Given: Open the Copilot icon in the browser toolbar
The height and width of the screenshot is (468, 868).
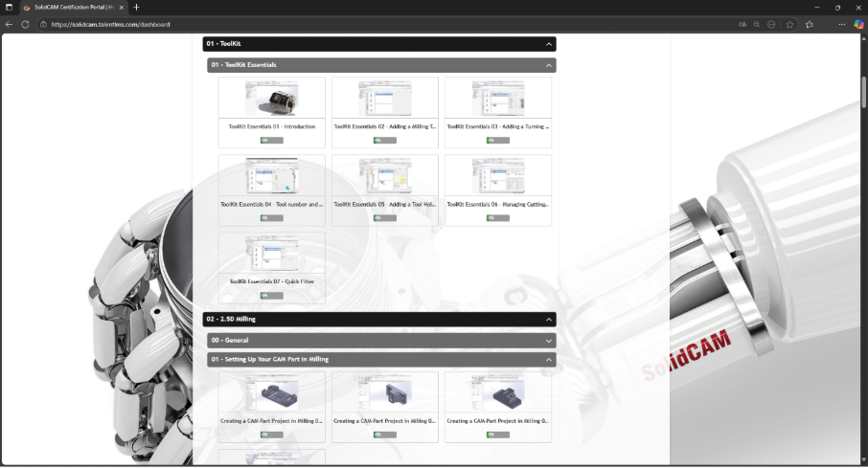Looking at the screenshot, I should (x=858, y=24).
